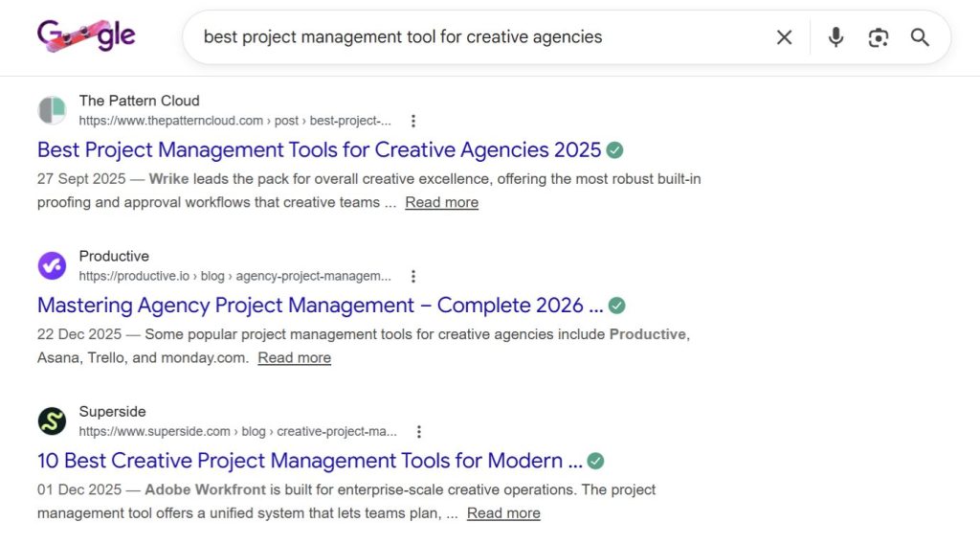Open more options for Productive result
This screenshot has height=545, width=980.
(413, 276)
